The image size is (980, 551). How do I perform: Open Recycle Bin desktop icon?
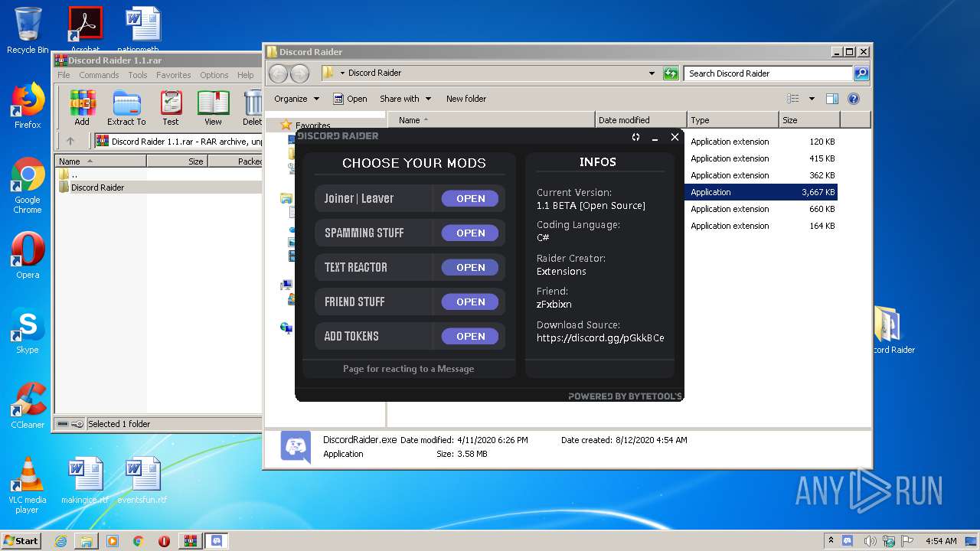click(x=28, y=31)
